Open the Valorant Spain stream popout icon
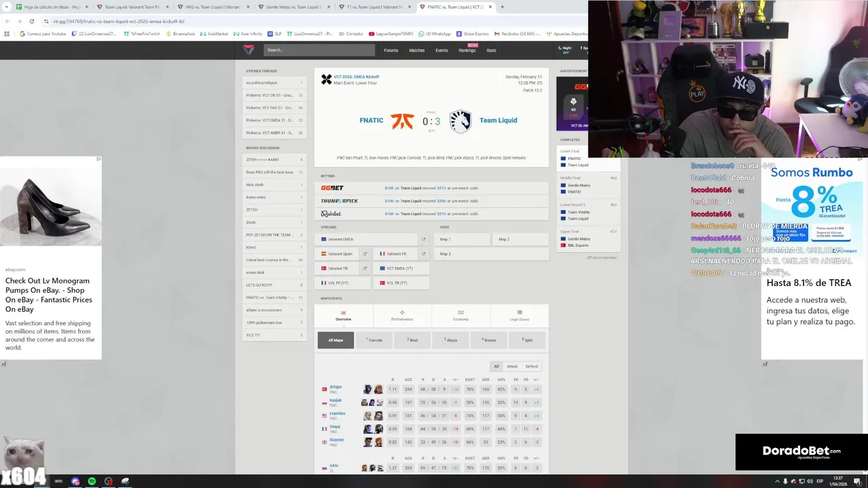868x488 pixels. (x=365, y=254)
